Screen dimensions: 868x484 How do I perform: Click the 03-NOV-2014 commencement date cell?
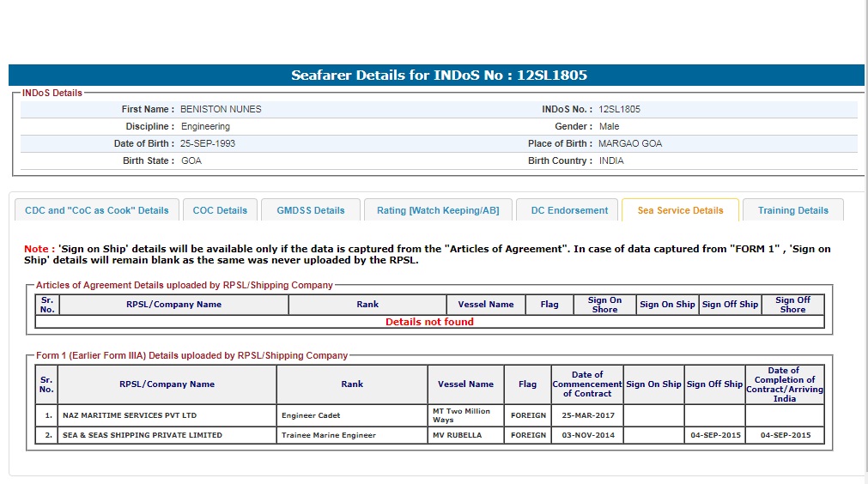pyautogui.click(x=587, y=435)
